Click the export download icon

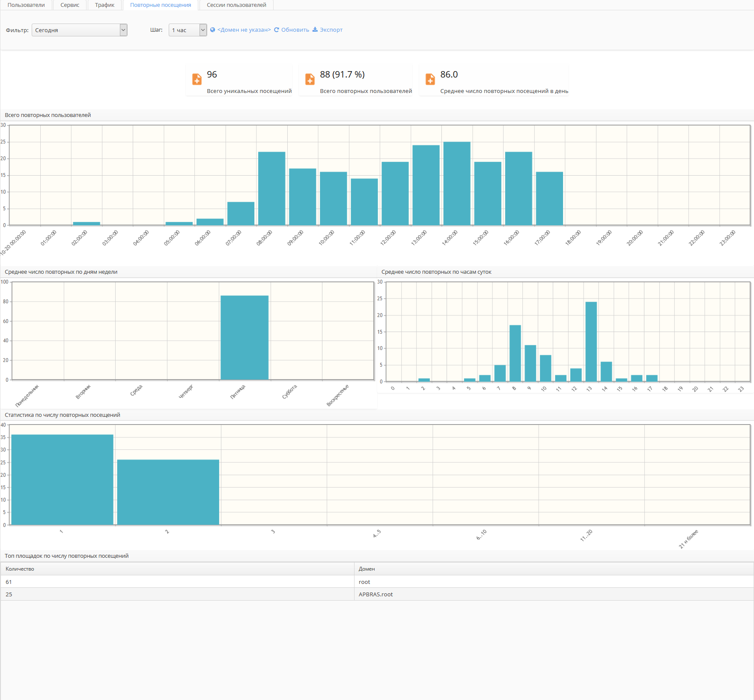315,30
